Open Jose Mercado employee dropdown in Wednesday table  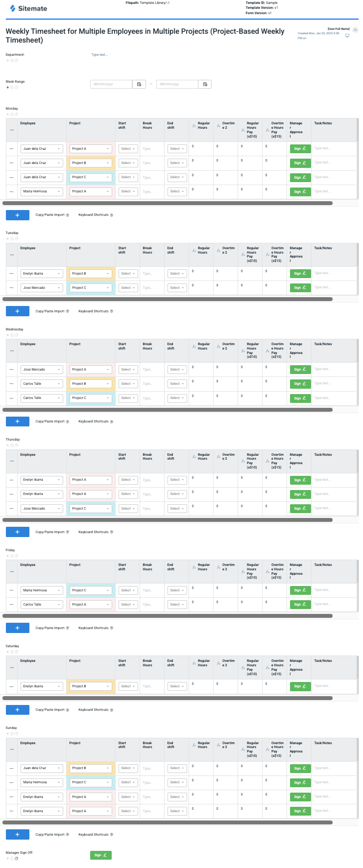[42, 370]
